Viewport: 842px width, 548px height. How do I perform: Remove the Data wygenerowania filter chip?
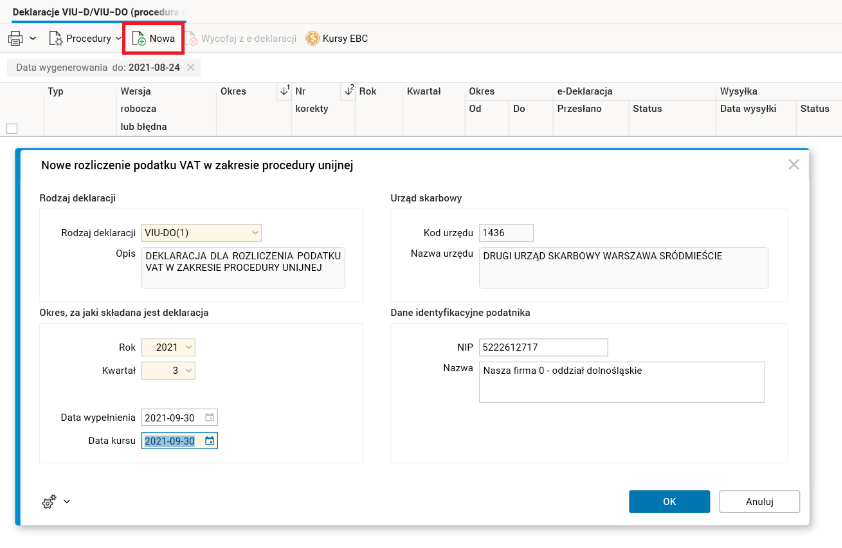[191, 67]
